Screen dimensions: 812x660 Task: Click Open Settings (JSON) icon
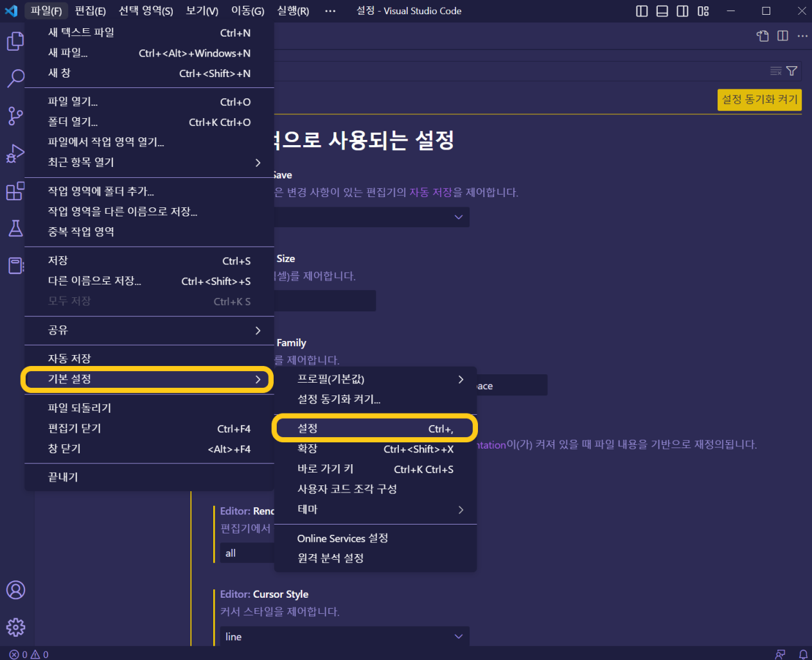[x=763, y=36]
